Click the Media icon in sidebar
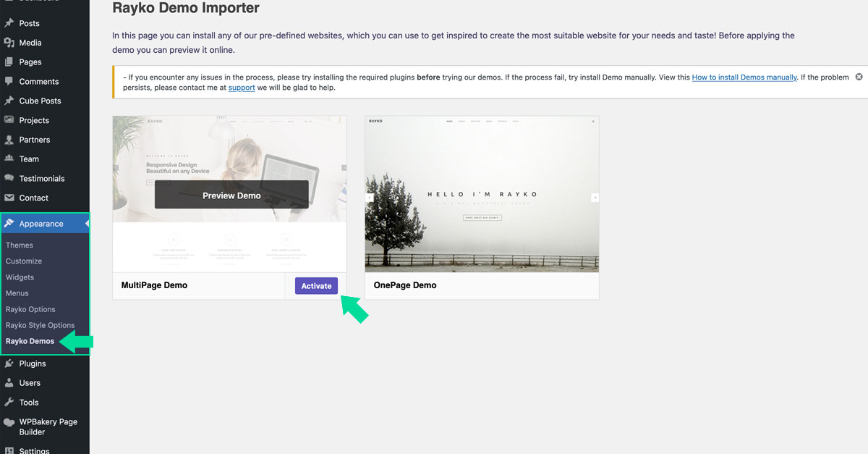 (x=9, y=43)
